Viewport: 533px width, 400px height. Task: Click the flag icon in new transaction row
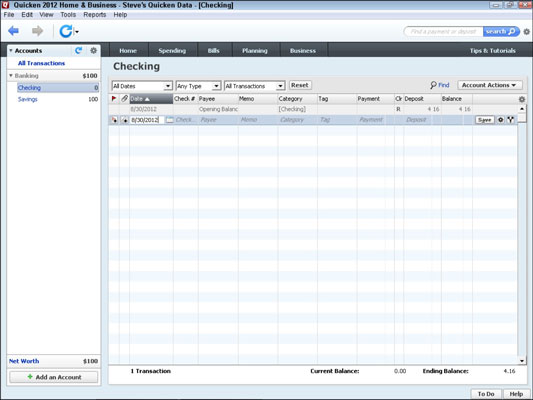(114, 120)
